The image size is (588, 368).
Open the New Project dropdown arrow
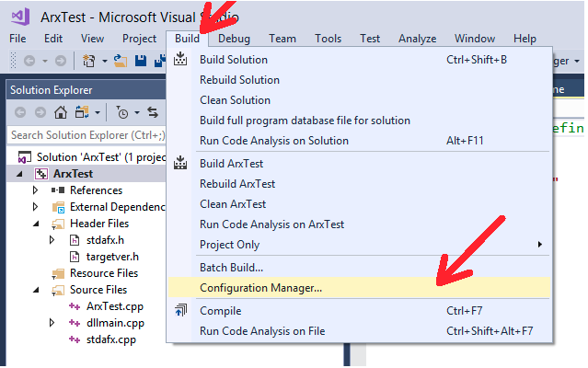tap(105, 61)
